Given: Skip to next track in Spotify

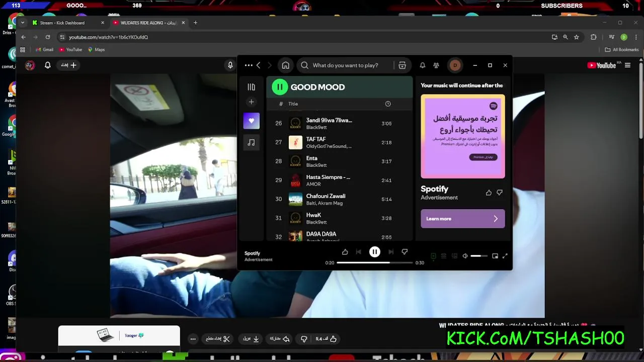Looking at the screenshot, I should pyautogui.click(x=391, y=252).
